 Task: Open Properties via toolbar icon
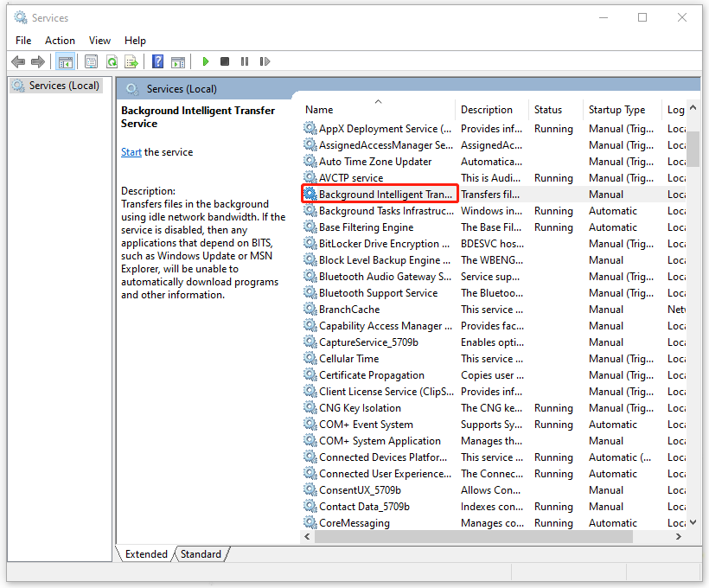pos(91,61)
